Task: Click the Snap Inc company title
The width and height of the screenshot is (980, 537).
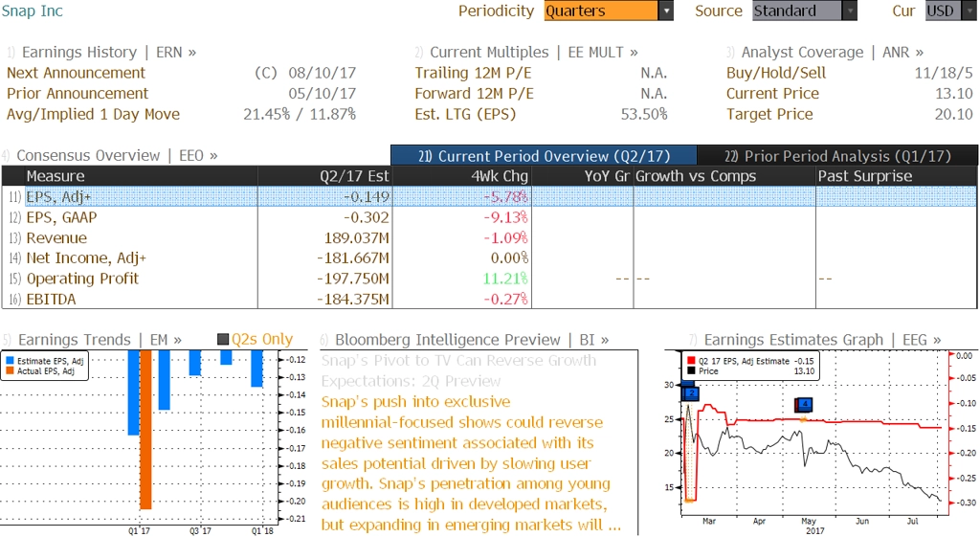Action: [x=32, y=11]
